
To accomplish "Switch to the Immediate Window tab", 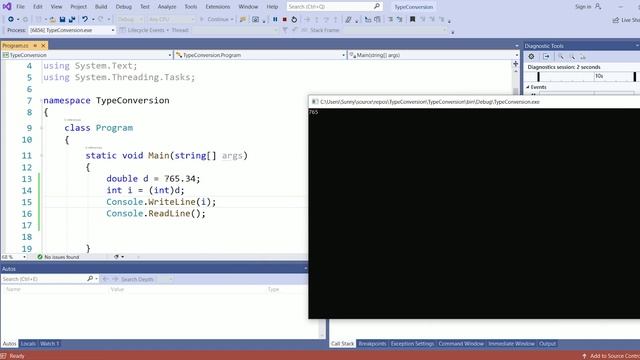I will click(511, 344).
